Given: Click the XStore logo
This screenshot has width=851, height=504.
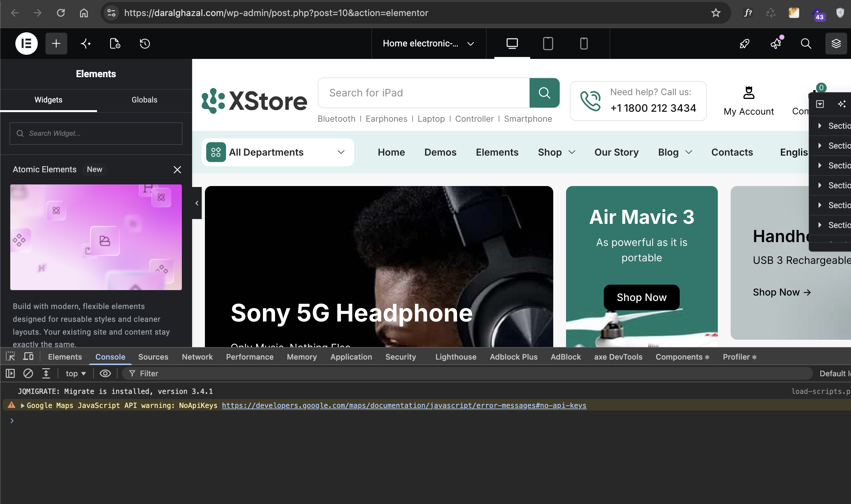Looking at the screenshot, I should [x=254, y=101].
